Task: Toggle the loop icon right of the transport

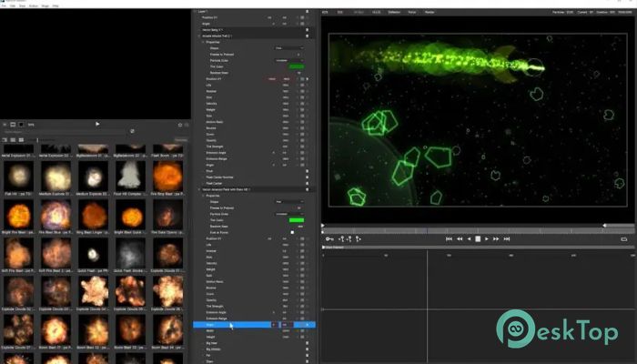Action: click(x=624, y=239)
